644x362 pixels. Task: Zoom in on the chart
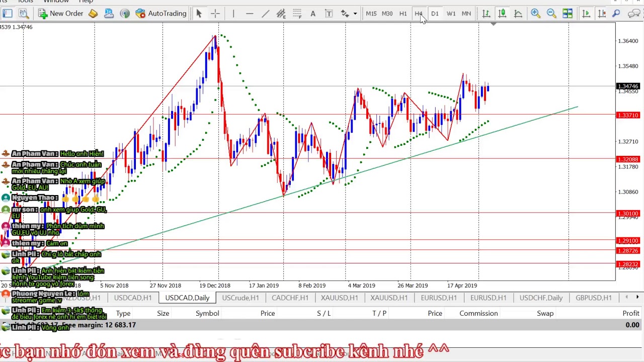tap(535, 14)
